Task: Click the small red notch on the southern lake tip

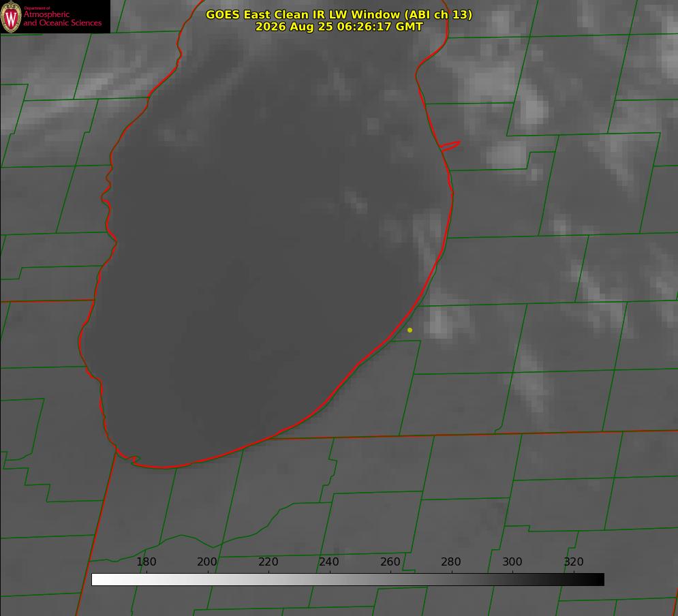Action: coord(132,459)
